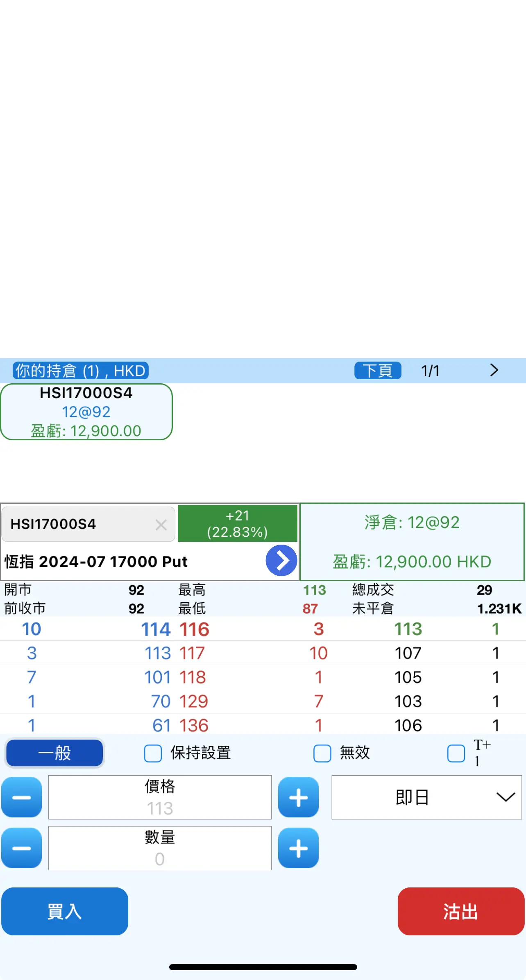Tap the 總成交 29 value
Screen dimensions: 526x980
[484, 590]
